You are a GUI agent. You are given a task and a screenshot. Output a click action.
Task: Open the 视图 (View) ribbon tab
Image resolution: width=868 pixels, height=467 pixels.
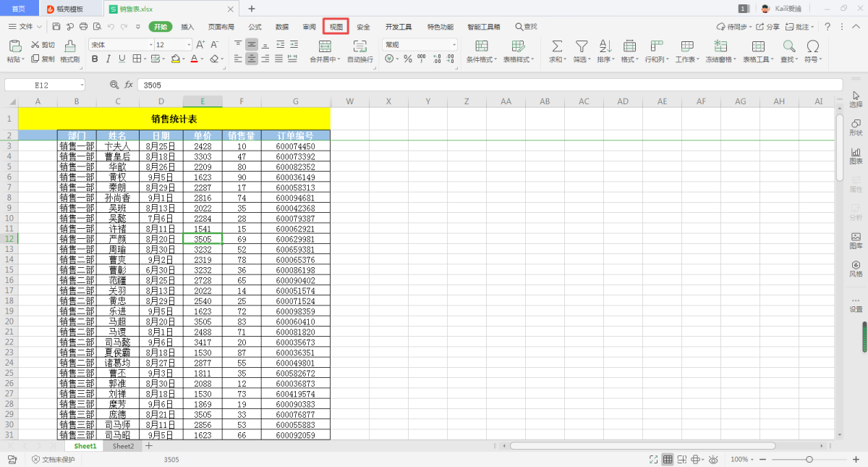coord(336,27)
